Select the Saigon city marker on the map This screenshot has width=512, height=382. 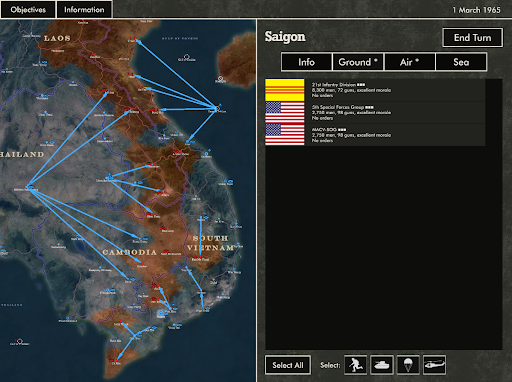[x=161, y=313]
